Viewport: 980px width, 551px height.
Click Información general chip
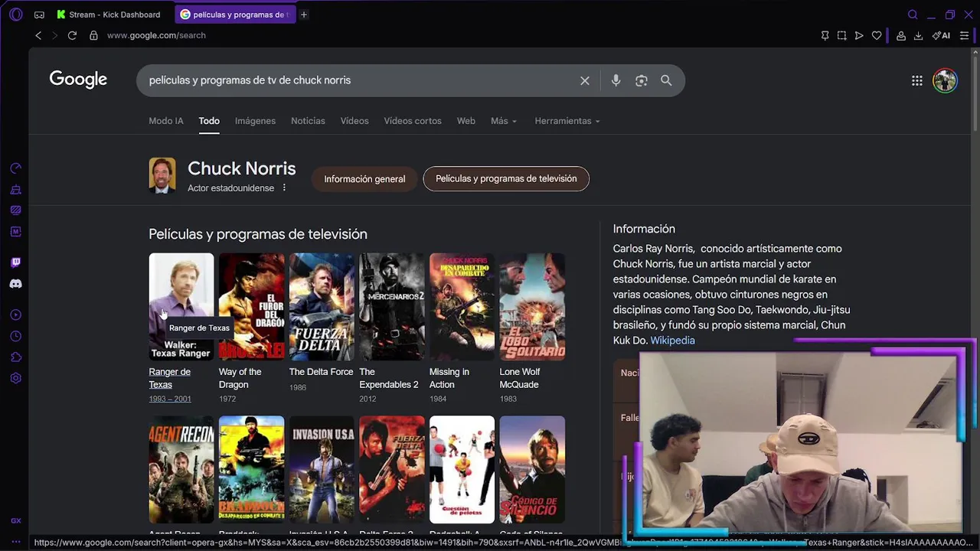point(364,179)
